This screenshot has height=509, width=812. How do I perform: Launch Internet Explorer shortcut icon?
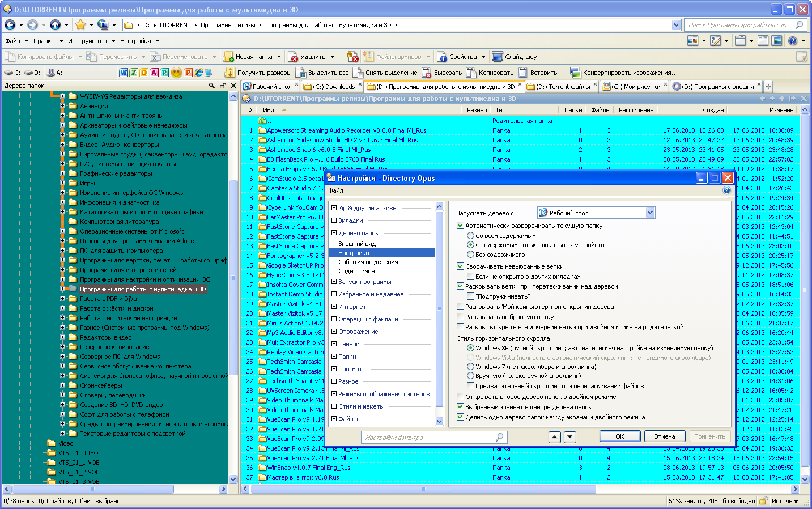[x=199, y=73]
